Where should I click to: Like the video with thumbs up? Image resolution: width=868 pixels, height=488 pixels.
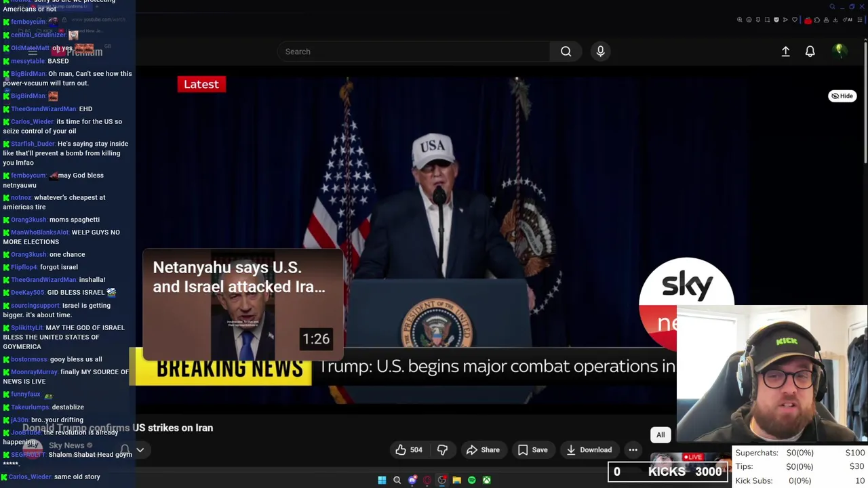(408, 450)
